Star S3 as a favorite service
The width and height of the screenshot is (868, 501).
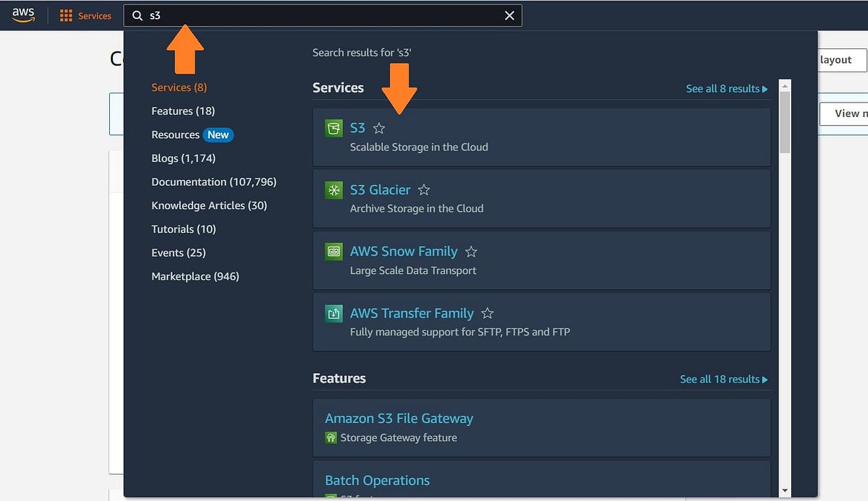(x=378, y=127)
